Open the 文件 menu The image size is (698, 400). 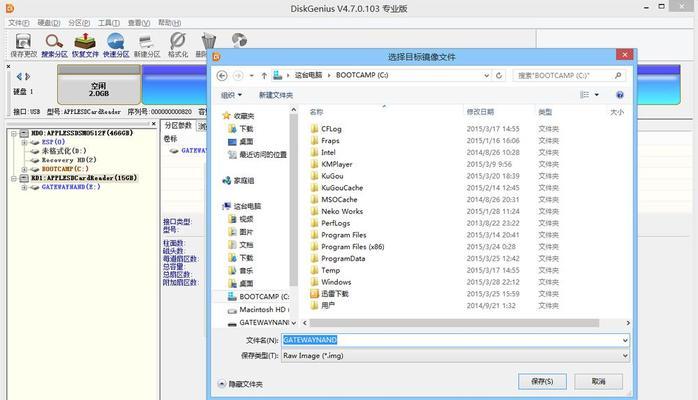pos(19,23)
